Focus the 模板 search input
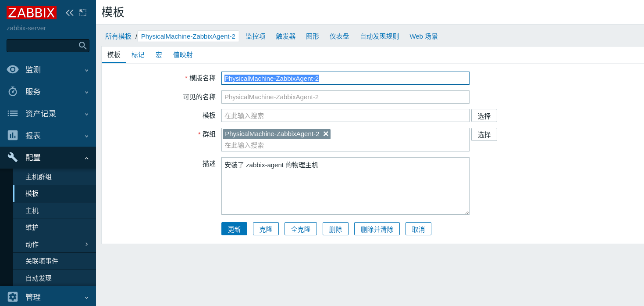Image resolution: width=644 pixels, height=306 pixels. [x=345, y=115]
